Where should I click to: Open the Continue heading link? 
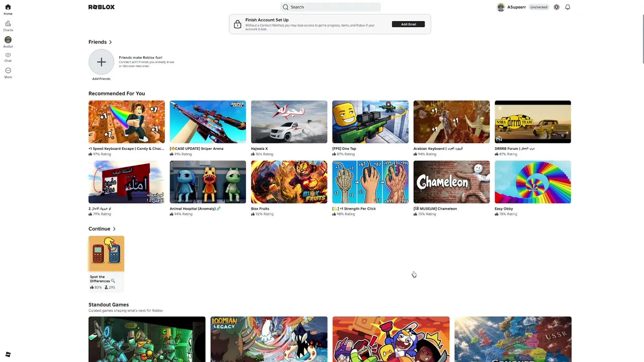pos(99,229)
